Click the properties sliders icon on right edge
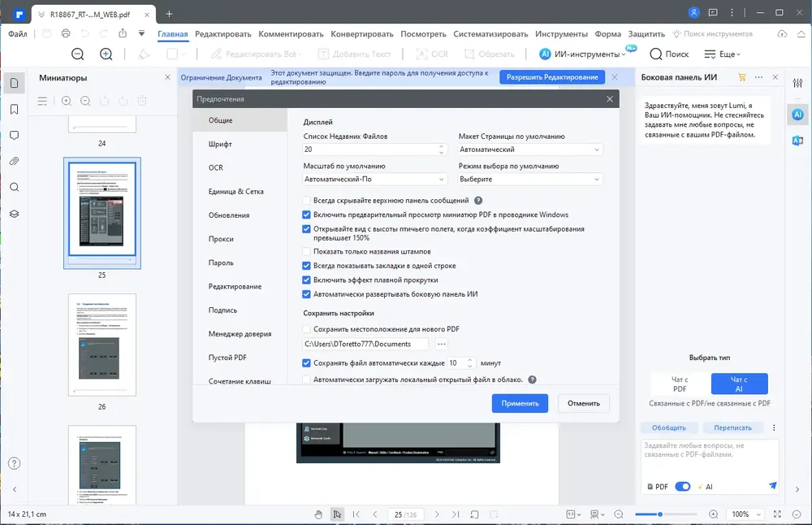The height and width of the screenshot is (525, 812). (x=797, y=83)
